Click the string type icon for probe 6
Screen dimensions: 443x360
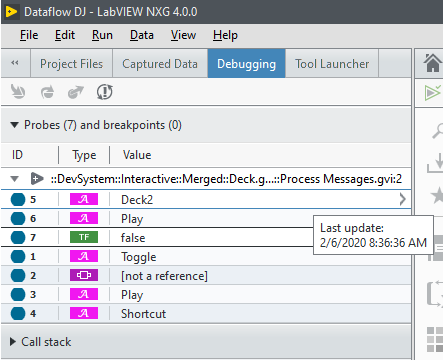tap(84, 218)
